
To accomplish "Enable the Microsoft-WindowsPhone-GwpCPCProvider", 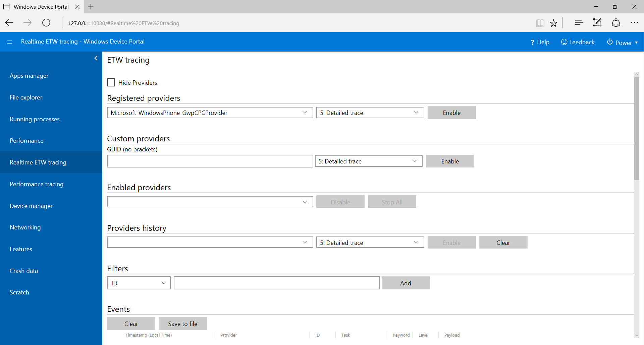I will click(451, 113).
